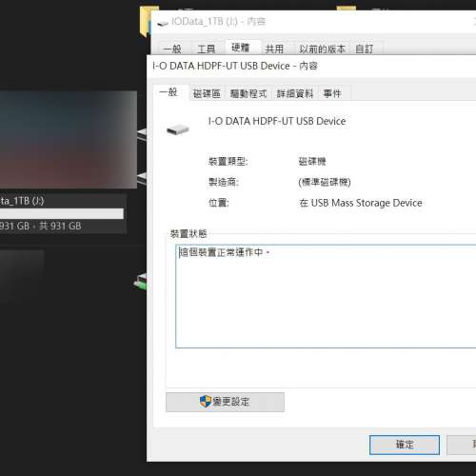Viewport: 476px width, 476px height.
Task: Click 一般 tab in IOData_1TB window
Action: pos(172,49)
